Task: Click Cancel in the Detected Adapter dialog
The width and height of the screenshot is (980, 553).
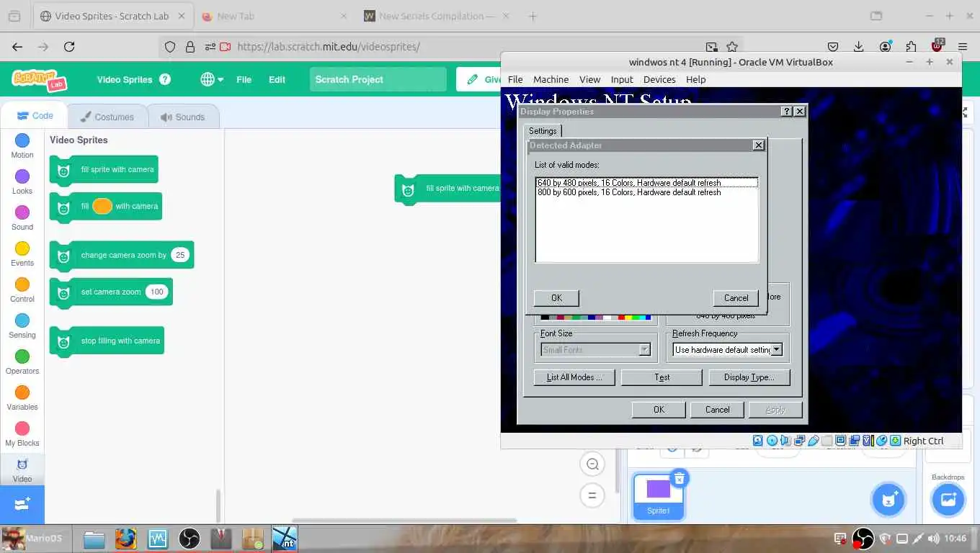Action: pos(736,298)
